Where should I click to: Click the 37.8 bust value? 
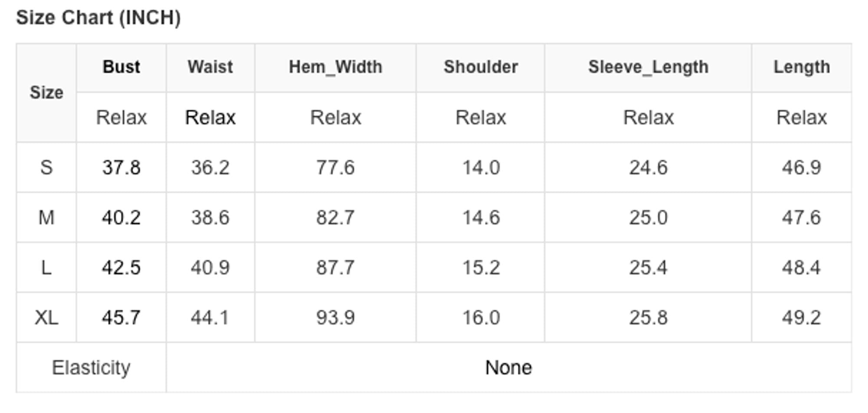coord(121,167)
